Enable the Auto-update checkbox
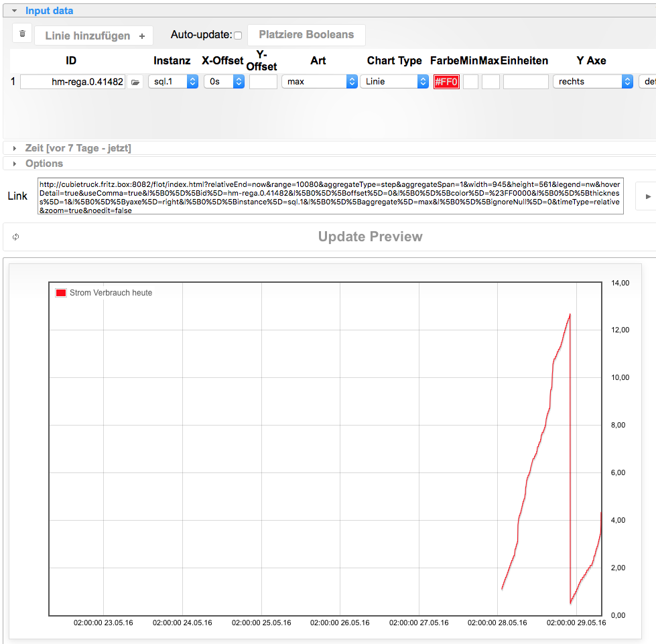The image size is (656, 644). pyautogui.click(x=237, y=36)
